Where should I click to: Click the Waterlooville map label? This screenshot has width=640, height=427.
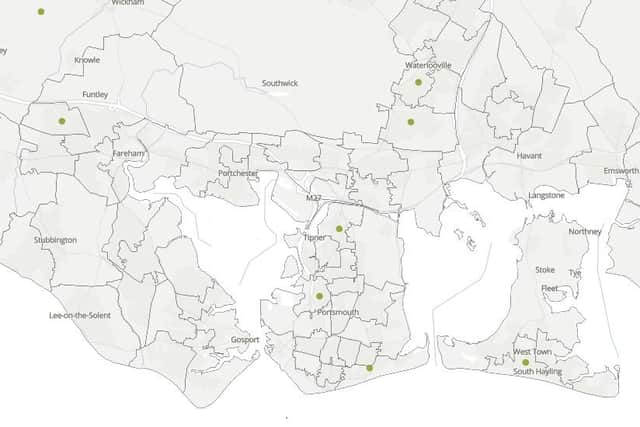coord(428,65)
